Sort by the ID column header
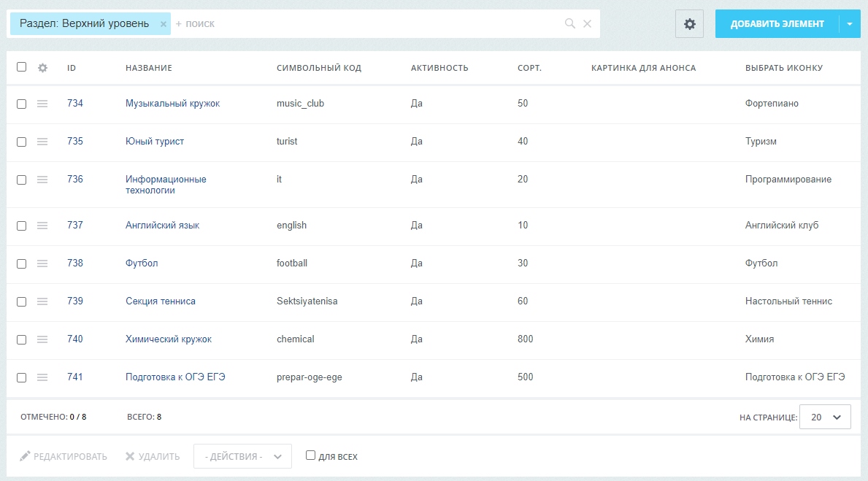Image resolution: width=868 pixels, height=481 pixels. click(72, 68)
